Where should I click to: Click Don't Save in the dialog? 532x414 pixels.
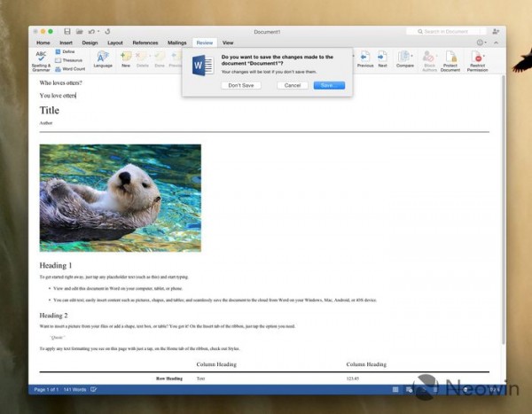241,85
